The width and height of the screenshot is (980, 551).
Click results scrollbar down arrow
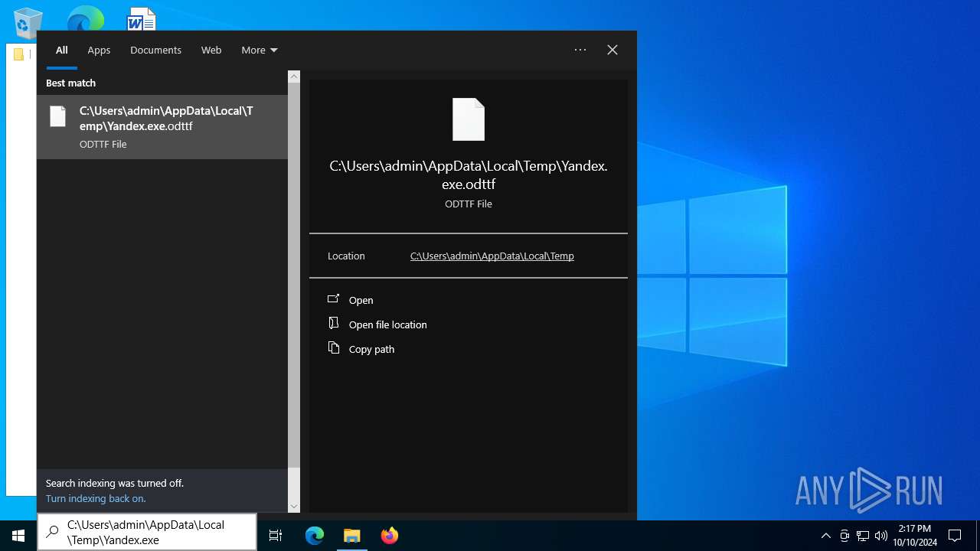coord(294,506)
